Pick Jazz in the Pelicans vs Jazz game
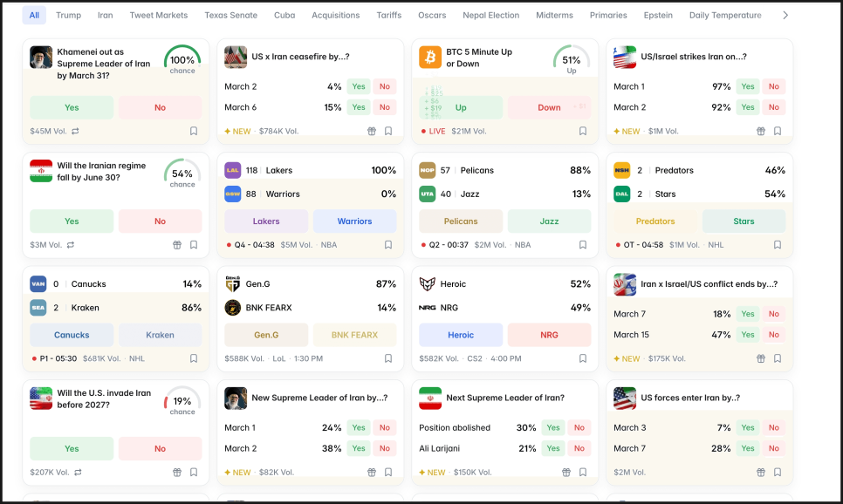This screenshot has height=504, width=843. point(549,221)
